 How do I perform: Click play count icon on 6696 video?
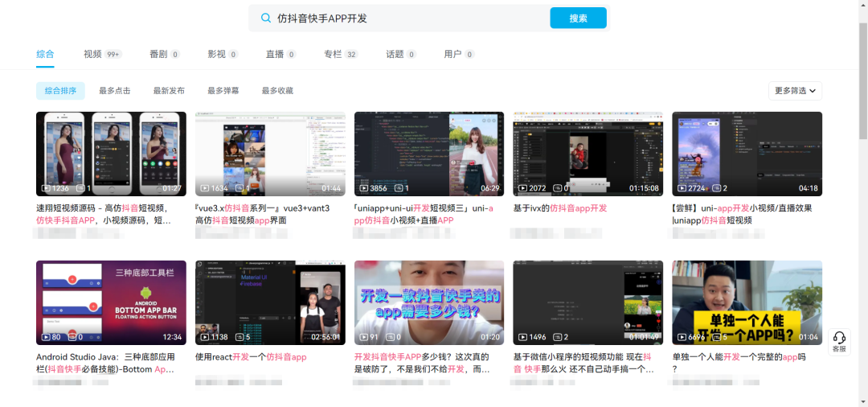coord(682,337)
